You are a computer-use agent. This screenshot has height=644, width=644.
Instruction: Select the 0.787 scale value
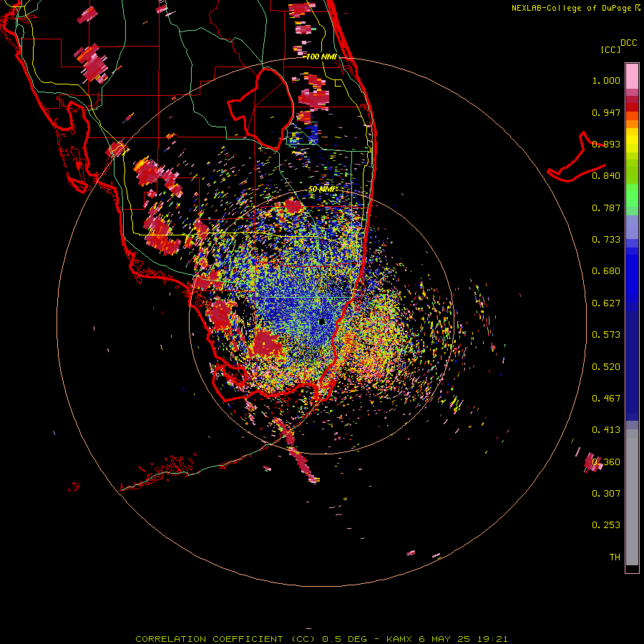coord(606,208)
